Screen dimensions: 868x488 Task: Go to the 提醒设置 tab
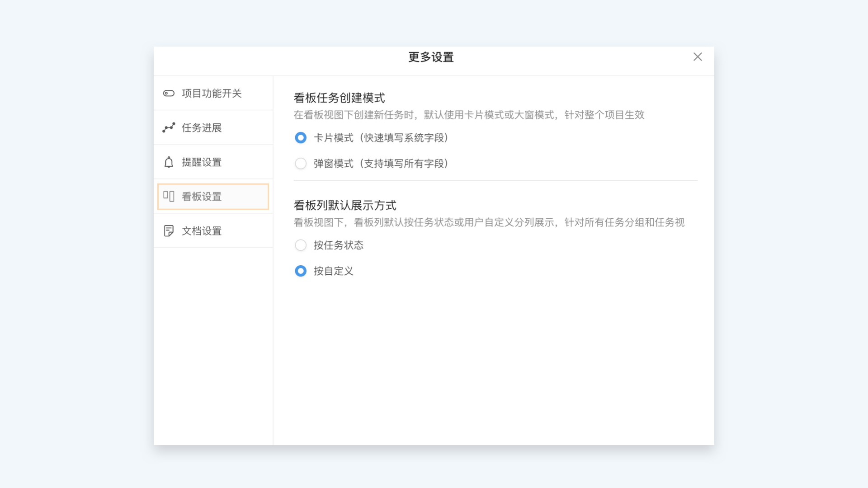point(202,162)
